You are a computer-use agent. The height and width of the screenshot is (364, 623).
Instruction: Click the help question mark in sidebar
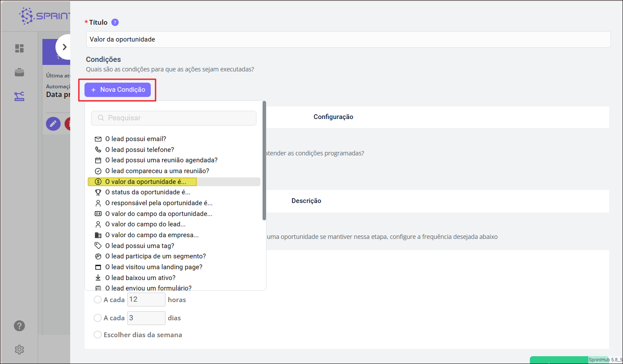[x=19, y=326]
